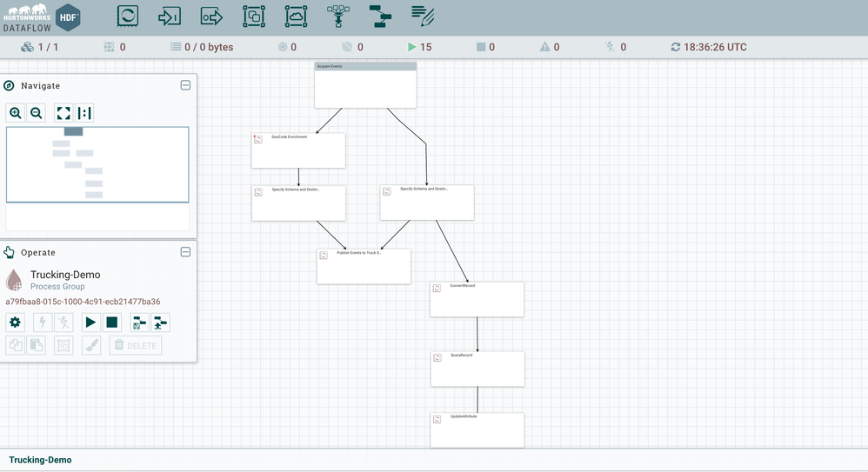Stop the Trucking-Demo flow with stop button

click(112, 322)
